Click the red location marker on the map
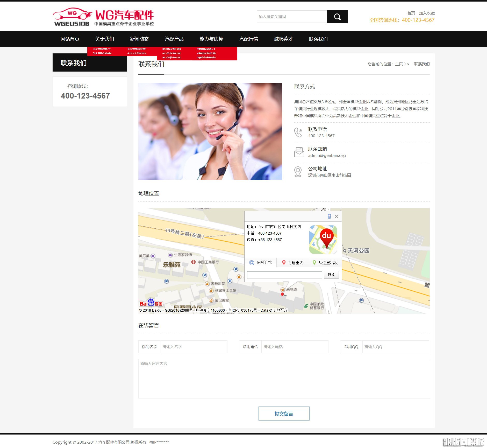This screenshot has height=448, width=487. tap(282, 294)
